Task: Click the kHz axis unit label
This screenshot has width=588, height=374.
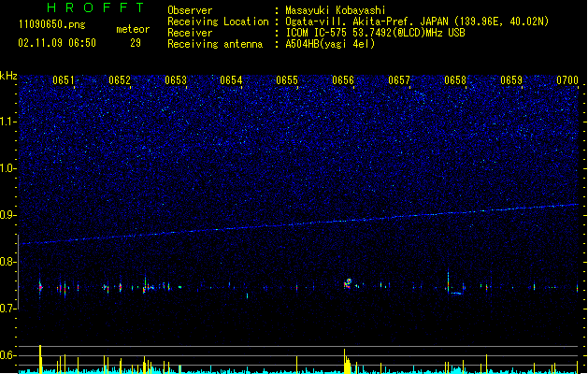Action: (8, 76)
